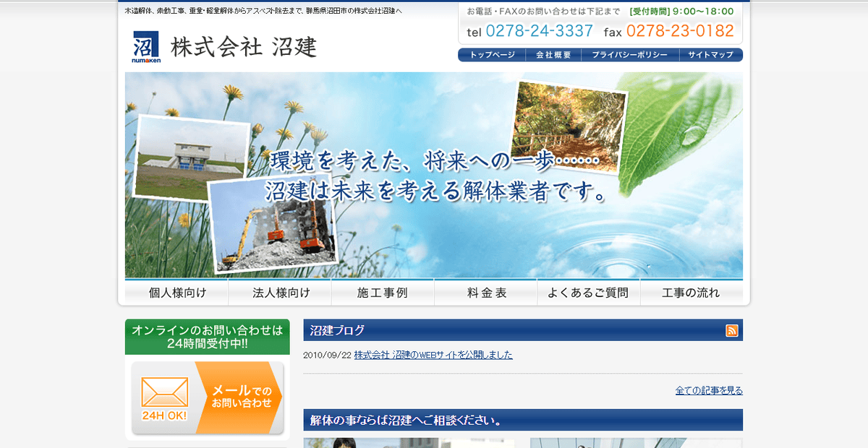Open the 施工事例 section
This screenshot has height=448, width=868.
click(383, 292)
